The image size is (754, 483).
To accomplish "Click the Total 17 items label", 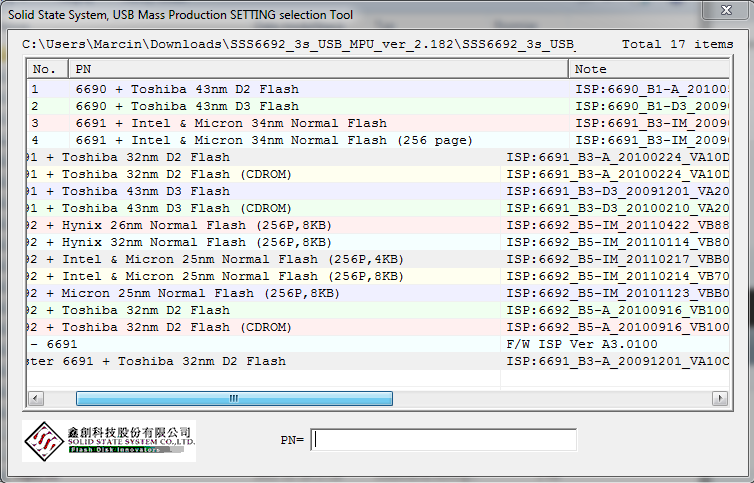I will click(x=677, y=44).
